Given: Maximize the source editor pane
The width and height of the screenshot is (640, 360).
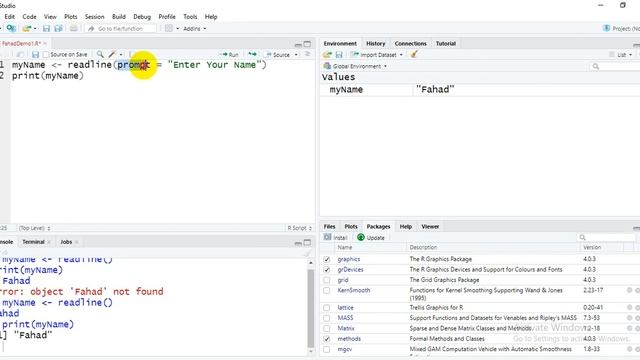Looking at the screenshot, I should pyautogui.click(x=307, y=44).
